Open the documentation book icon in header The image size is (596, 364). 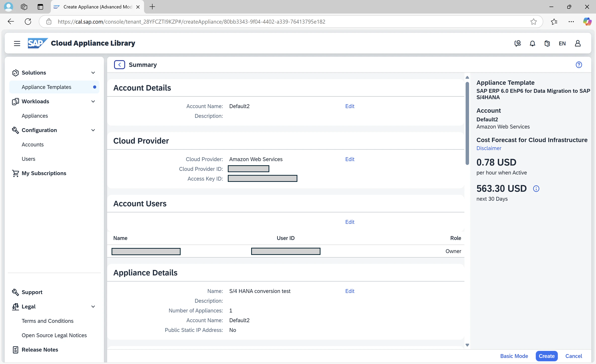coord(547,43)
